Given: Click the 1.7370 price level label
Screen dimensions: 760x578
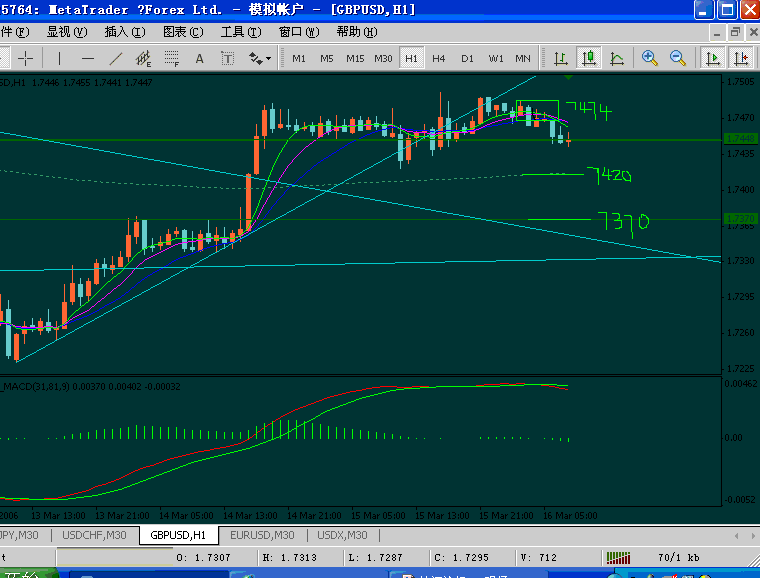Looking at the screenshot, I should (x=741, y=219).
